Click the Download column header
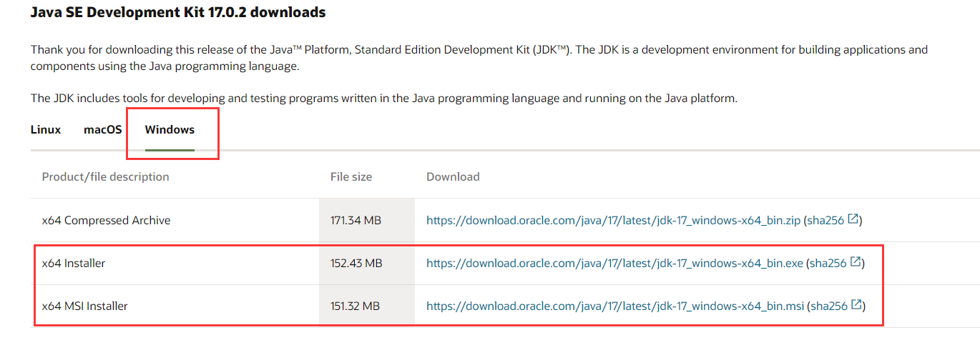Image resolution: width=980 pixels, height=340 pixels. point(453,176)
